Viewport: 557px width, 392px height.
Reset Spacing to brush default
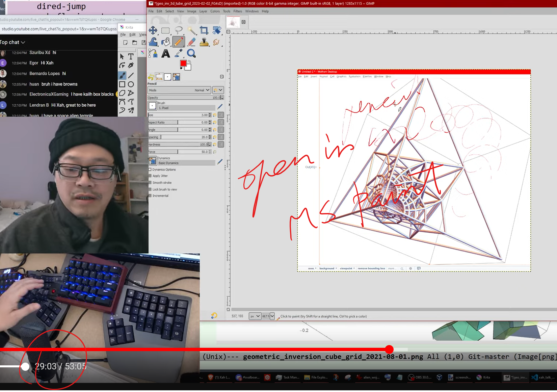214,137
